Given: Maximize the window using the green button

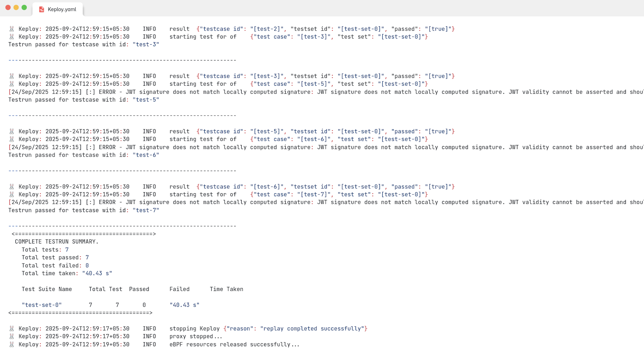Looking at the screenshot, I should click(24, 8).
